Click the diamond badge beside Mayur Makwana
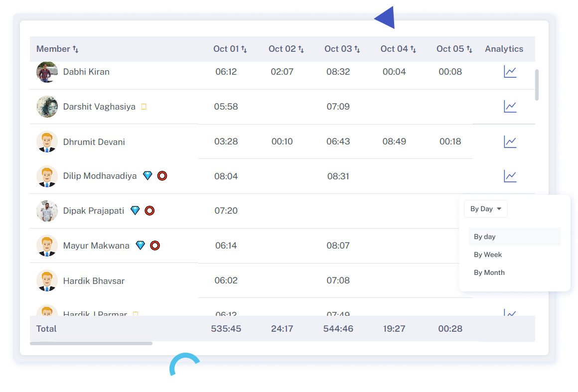This screenshot has height=392, width=578. click(x=141, y=246)
